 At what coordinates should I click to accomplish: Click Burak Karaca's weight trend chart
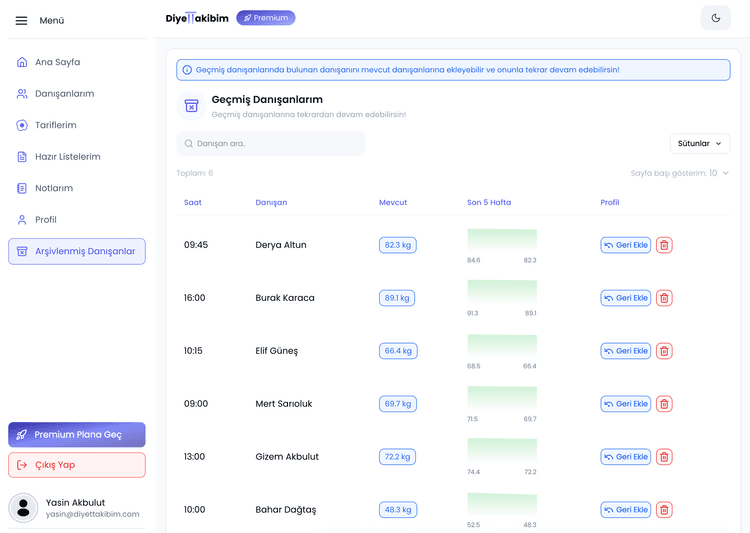point(502,294)
